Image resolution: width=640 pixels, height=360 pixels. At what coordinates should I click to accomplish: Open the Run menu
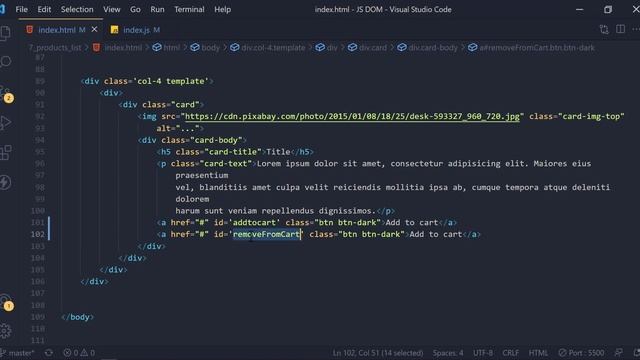pos(157,9)
